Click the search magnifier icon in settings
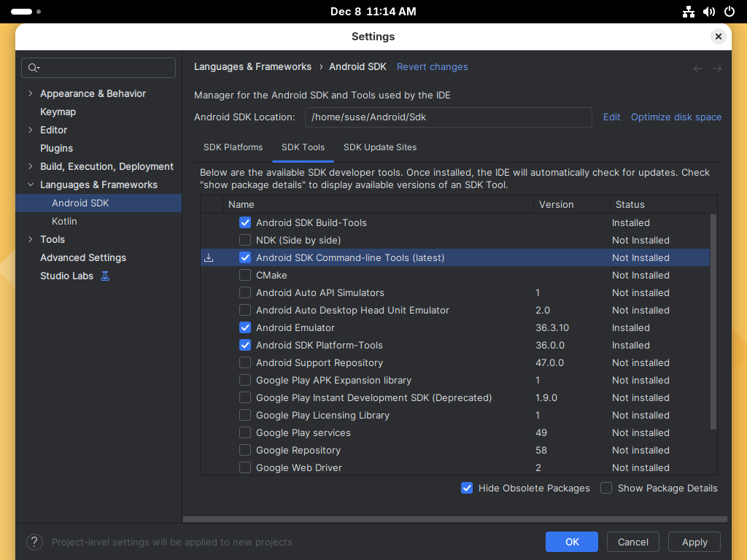747x560 pixels. pos(33,68)
